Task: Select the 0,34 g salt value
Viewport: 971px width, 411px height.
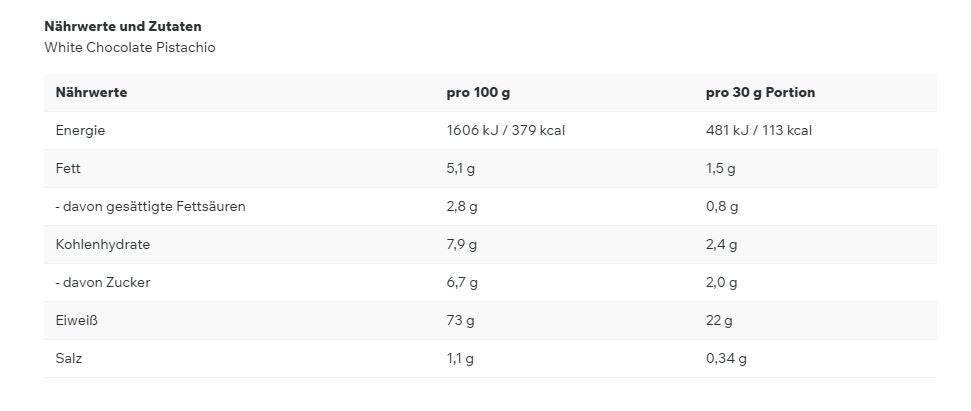Action: (726, 358)
